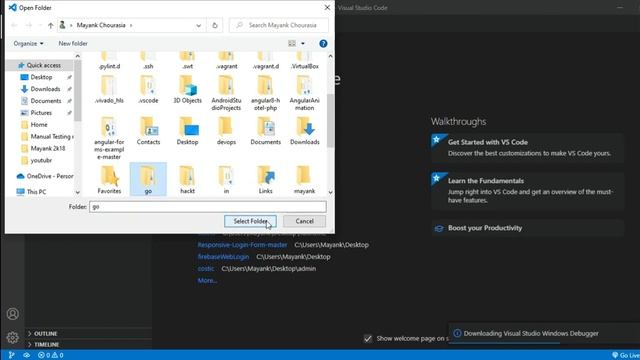Select the .VirtualBox folder
The image size is (640, 360).
click(304, 60)
